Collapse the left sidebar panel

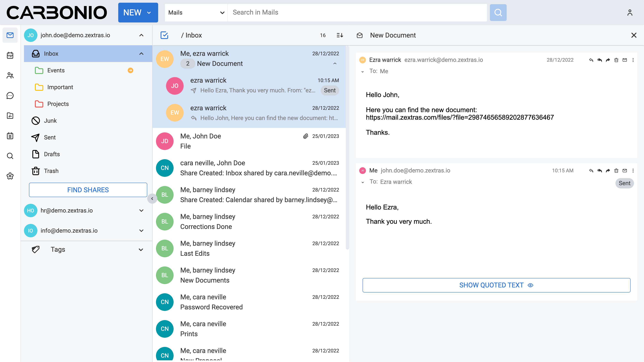click(x=152, y=199)
